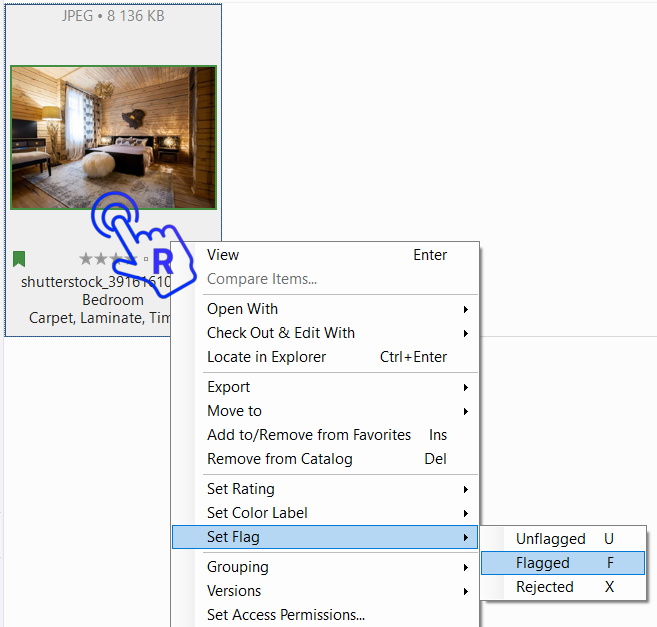Click the green flag icon below the thumbnail
The height and width of the screenshot is (627, 657).
click(19, 259)
